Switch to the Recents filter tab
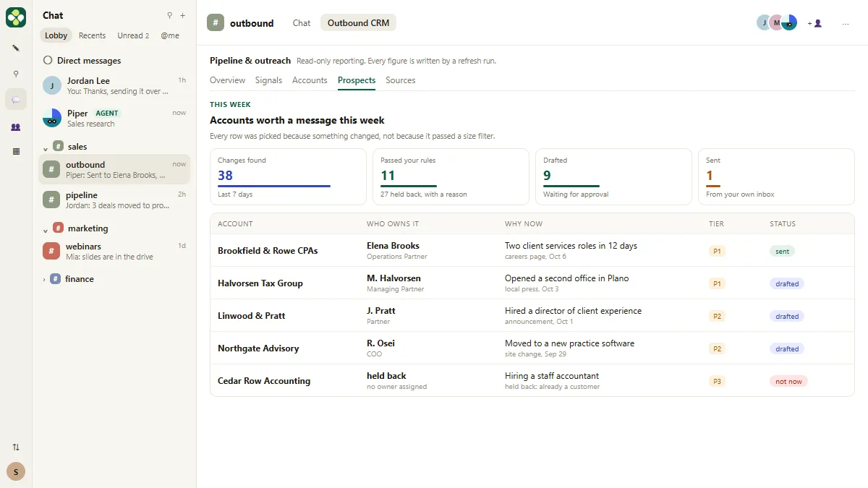Screen dimensions: 868x488 point(92,35)
